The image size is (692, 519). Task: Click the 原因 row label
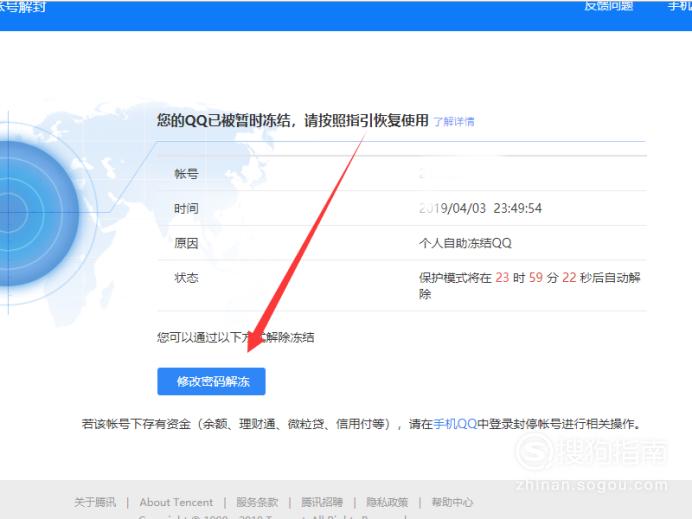click(186, 243)
